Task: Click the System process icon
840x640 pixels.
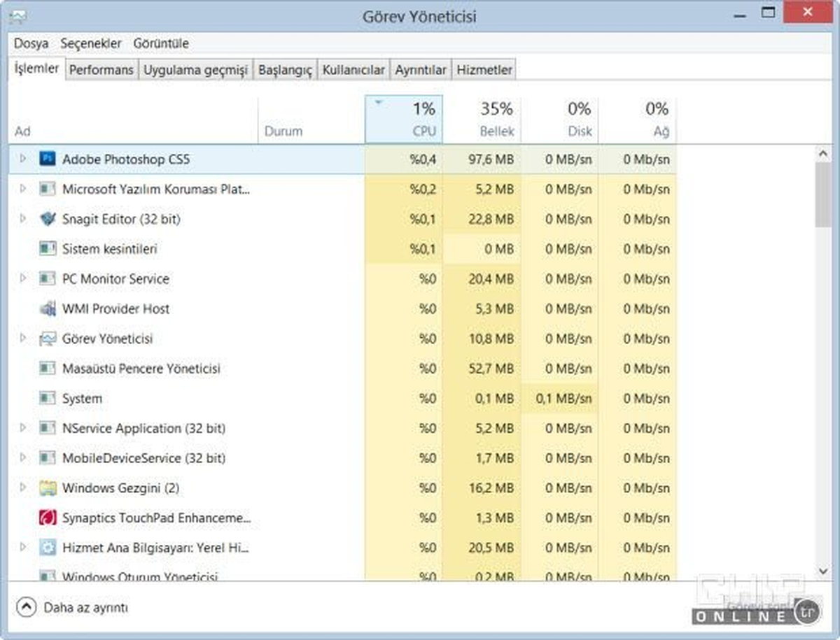Action: [x=48, y=399]
